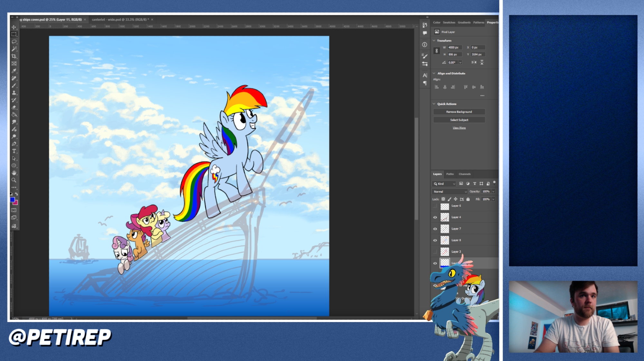The image size is (644, 361).
Task: Click the View More link
Action: [459, 128]
